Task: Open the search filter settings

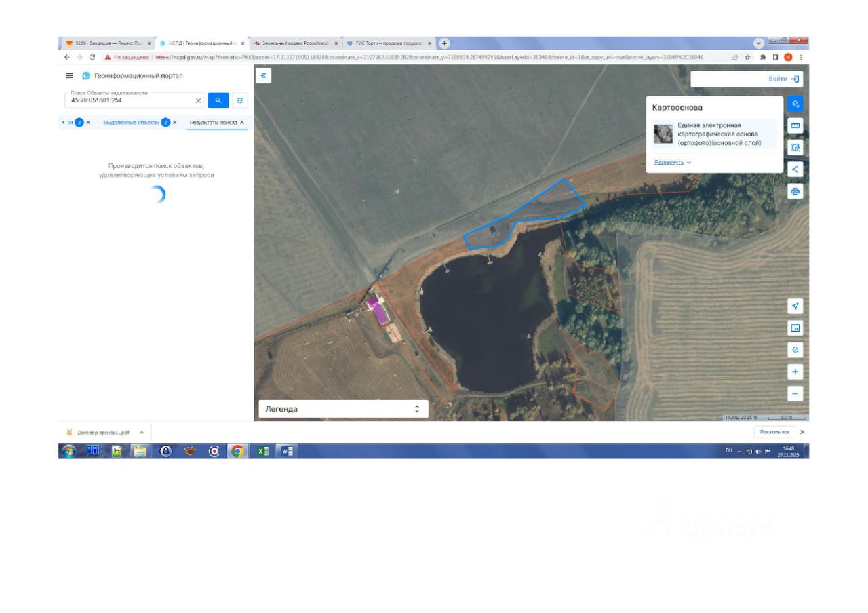Action: [240, 100]
